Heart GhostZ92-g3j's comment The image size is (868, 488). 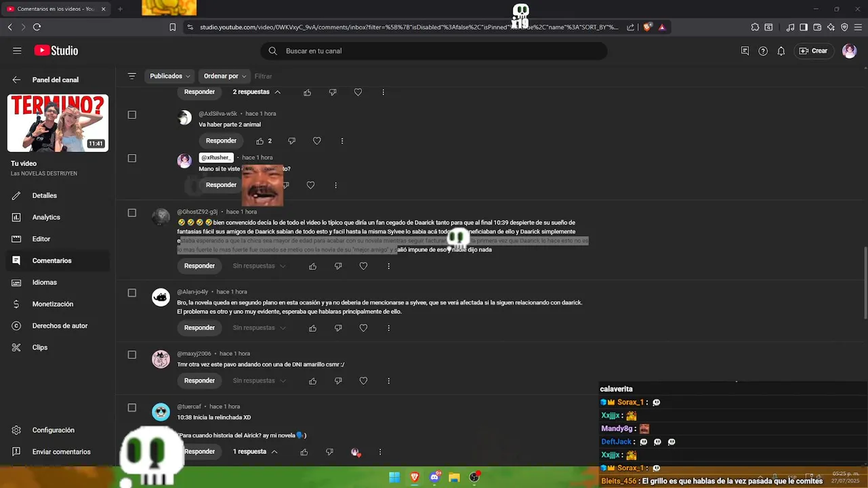[x=363, y=266]
